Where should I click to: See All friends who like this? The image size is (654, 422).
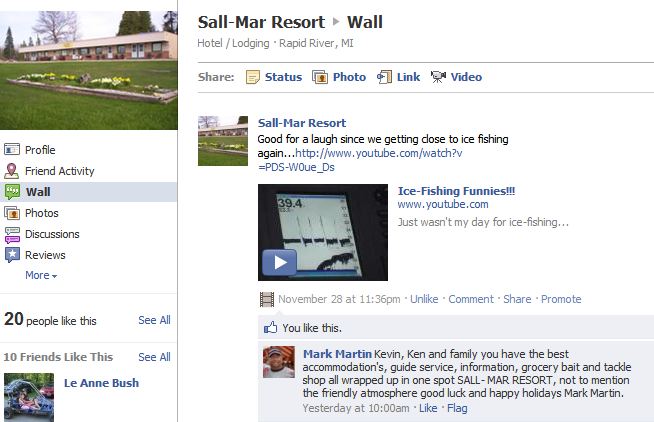[154, 357]
